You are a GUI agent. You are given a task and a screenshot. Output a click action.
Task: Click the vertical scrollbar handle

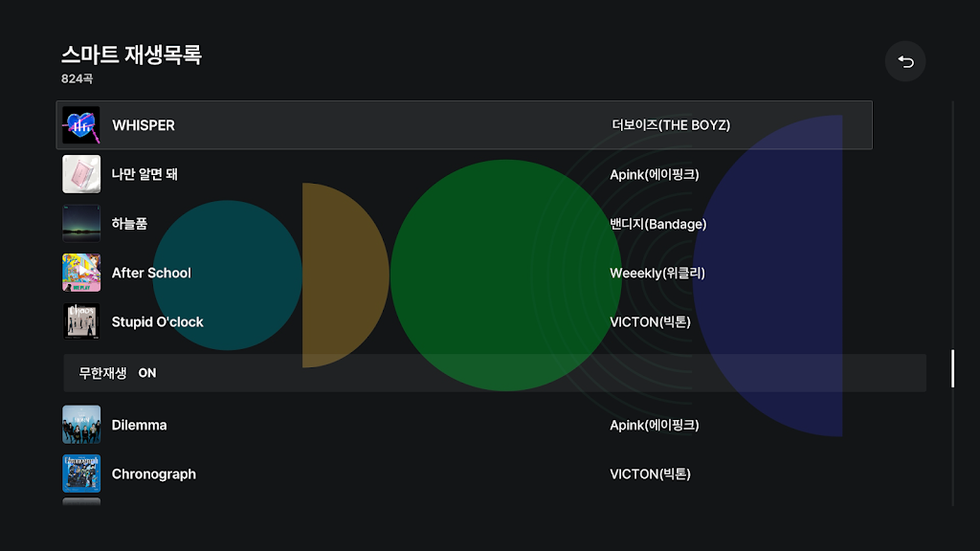coord(952,368)
